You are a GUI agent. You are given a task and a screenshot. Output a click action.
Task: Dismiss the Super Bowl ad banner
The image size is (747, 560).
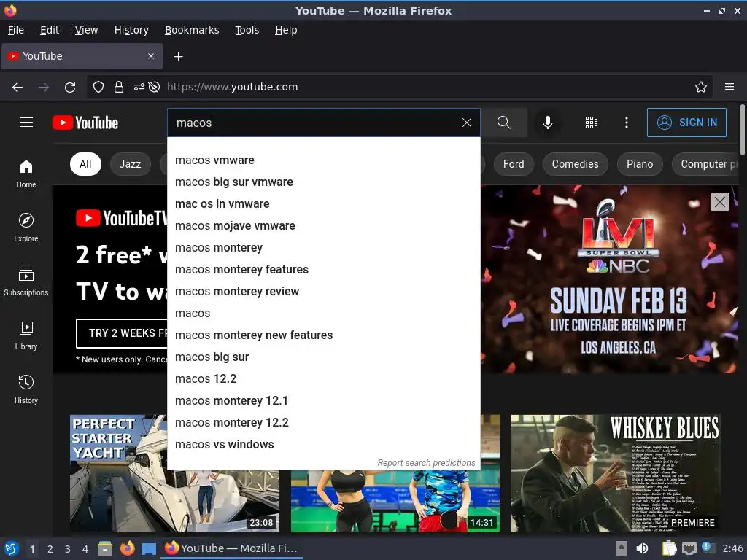720,202
